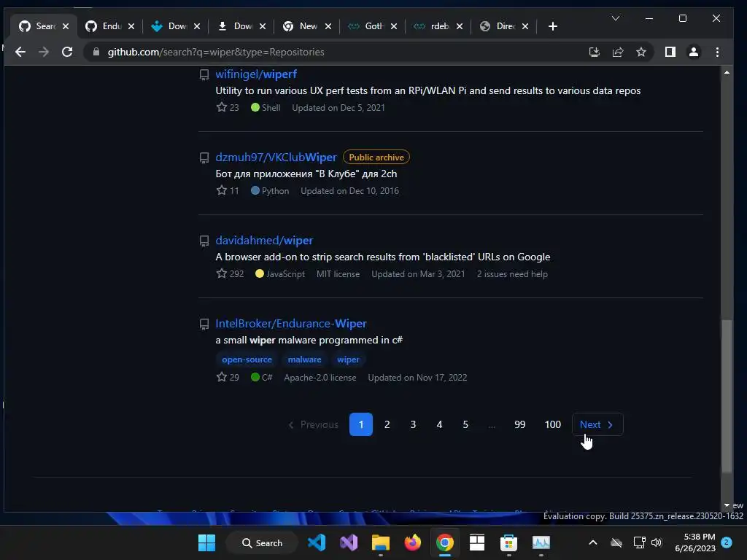Screen dimensions: 747x560
Task: Open IntelBroker/Endurance-Wiper repository
Action: pos(291,323)
